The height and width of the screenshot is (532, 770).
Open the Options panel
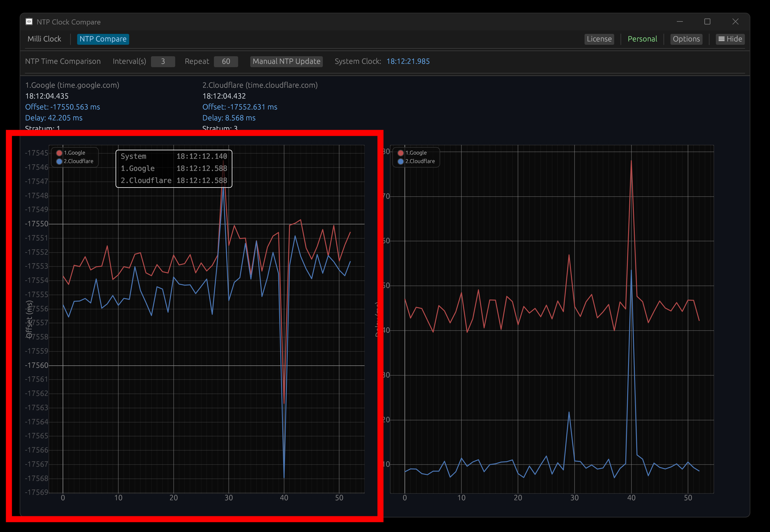pos(686,39)
